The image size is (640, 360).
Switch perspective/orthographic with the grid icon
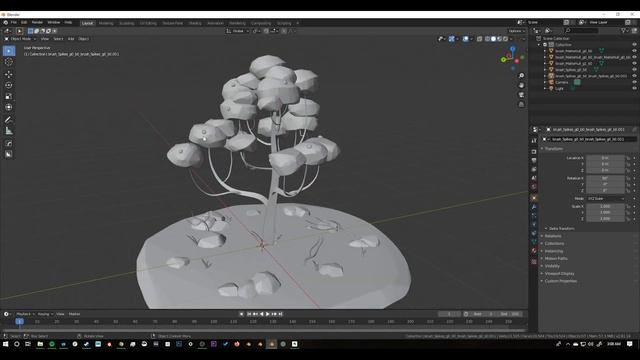click(x=521, y=104)
